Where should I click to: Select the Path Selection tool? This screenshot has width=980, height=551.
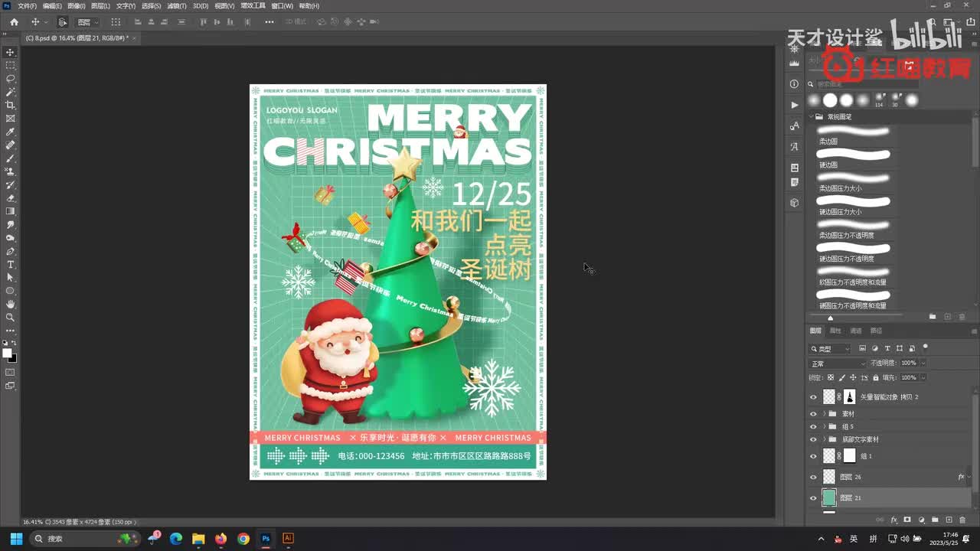click(x=11, y=277)
